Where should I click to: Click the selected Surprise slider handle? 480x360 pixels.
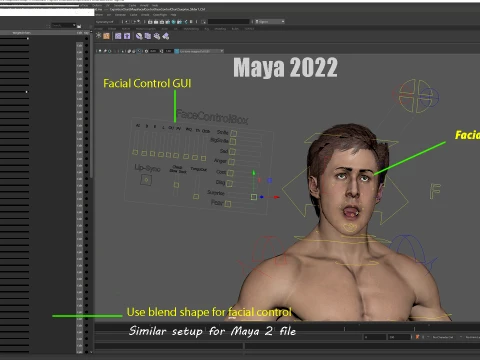(x=254, y=197)
